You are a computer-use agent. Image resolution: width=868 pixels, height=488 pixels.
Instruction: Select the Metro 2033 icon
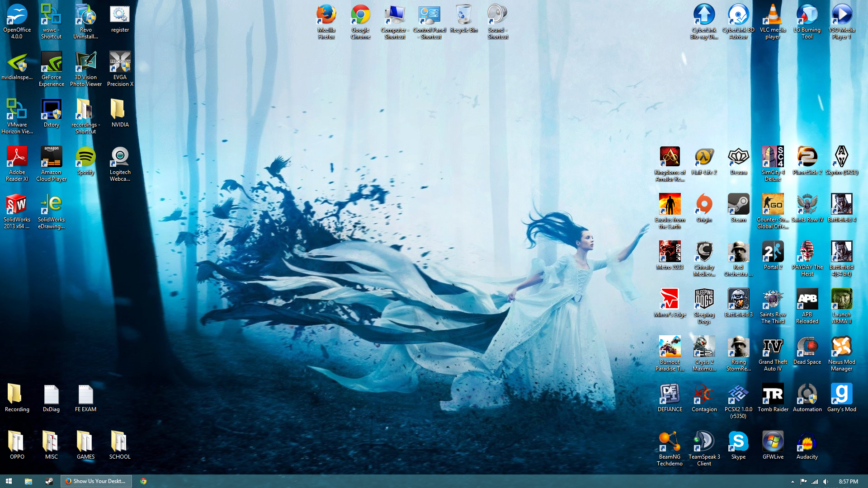[670, 255]
